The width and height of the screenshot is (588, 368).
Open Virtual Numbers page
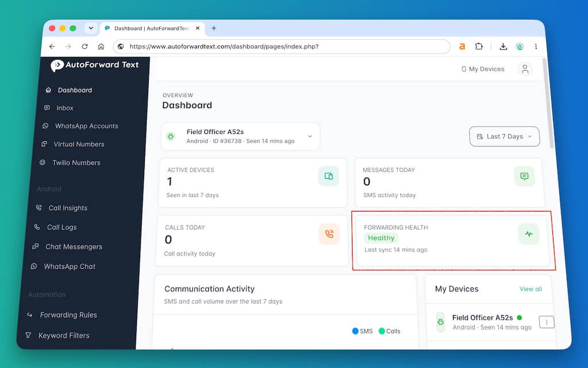pyautogui.click(x=79, y=144)
